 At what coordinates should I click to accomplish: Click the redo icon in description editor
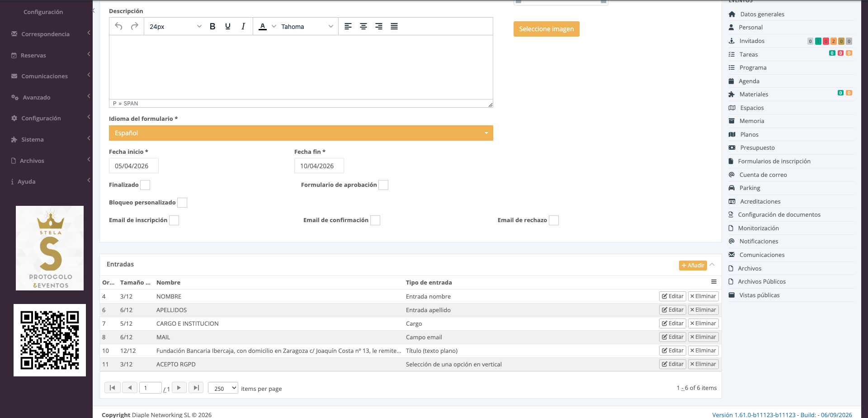[134, 26]
